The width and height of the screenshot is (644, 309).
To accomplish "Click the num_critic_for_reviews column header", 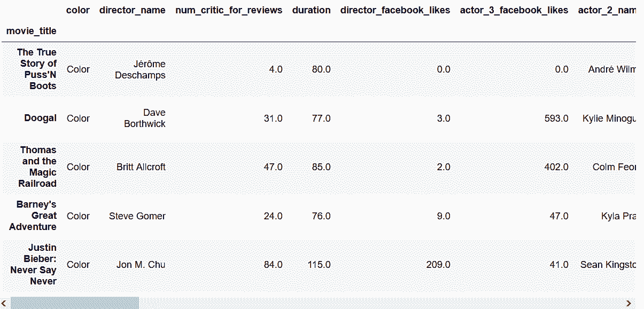I will (229, 10).
